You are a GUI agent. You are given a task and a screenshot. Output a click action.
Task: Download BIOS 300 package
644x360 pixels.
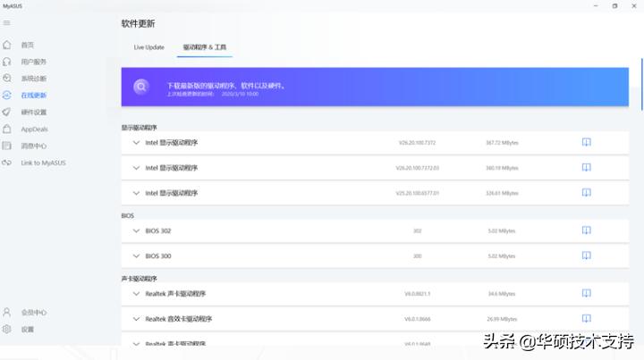tap(587, 255)
